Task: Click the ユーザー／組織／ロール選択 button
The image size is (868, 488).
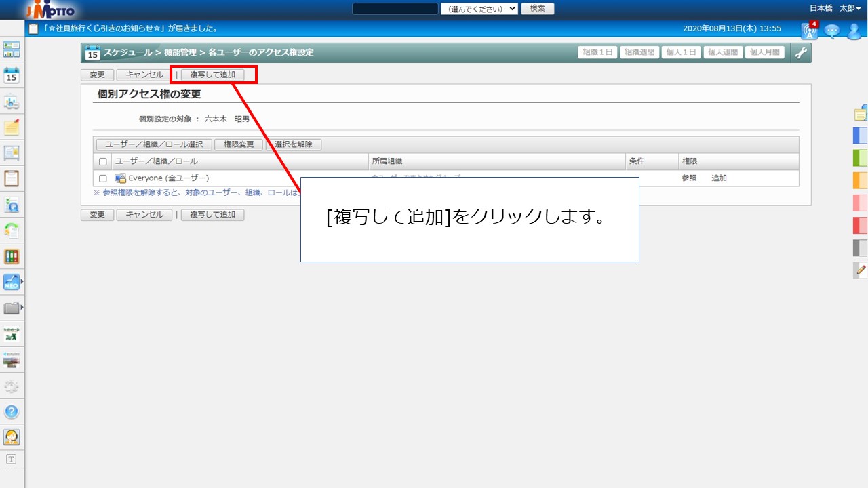Action: (x=154, y=144)
